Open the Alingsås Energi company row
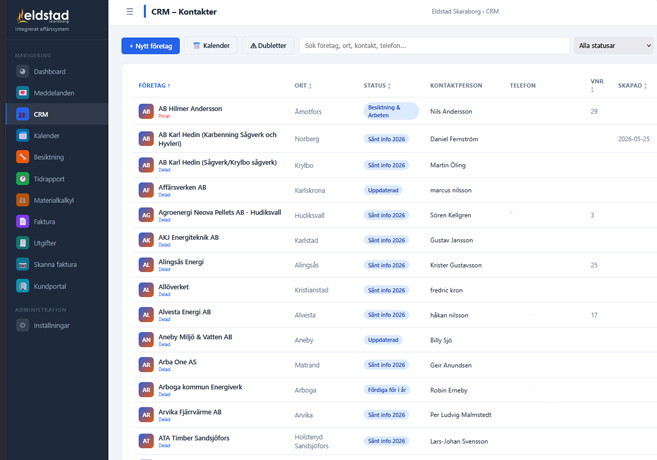Screen dimensions: 657x460 tap(395, 265)
